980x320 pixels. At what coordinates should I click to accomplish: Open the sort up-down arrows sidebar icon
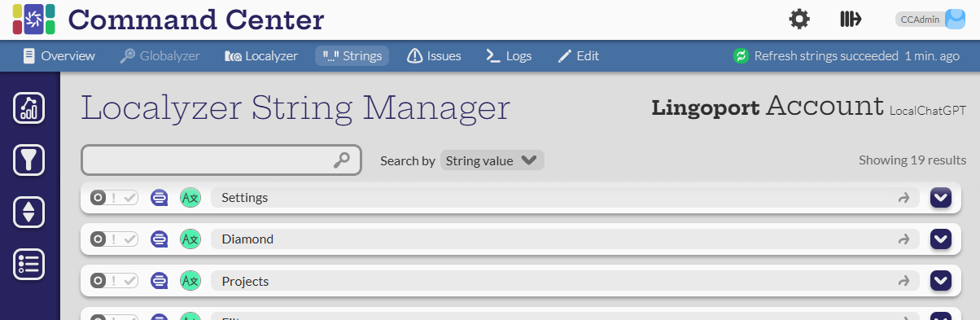pos(29,212)
